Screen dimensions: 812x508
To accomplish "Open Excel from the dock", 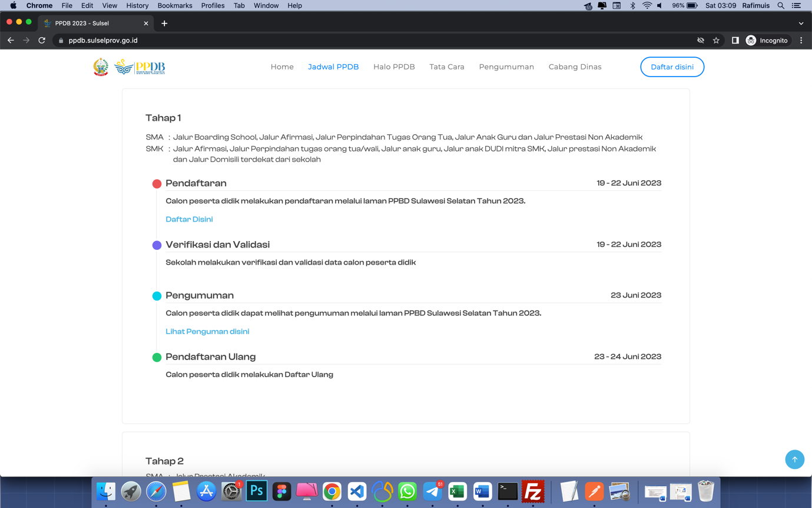I will click(x=458, y=491).
